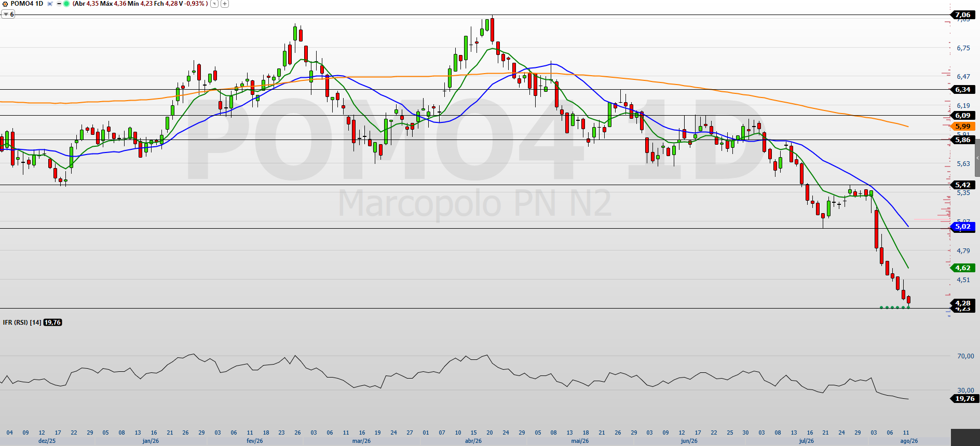Click the OHLC summary text in header
Viewport: 980px width, 446px height.
(140, 4)
